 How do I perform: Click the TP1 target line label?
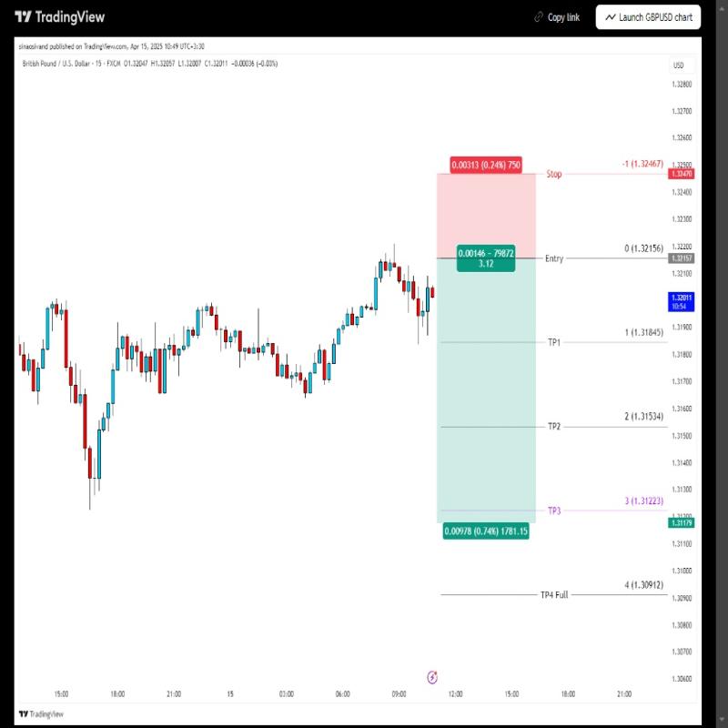coord(554,343)
